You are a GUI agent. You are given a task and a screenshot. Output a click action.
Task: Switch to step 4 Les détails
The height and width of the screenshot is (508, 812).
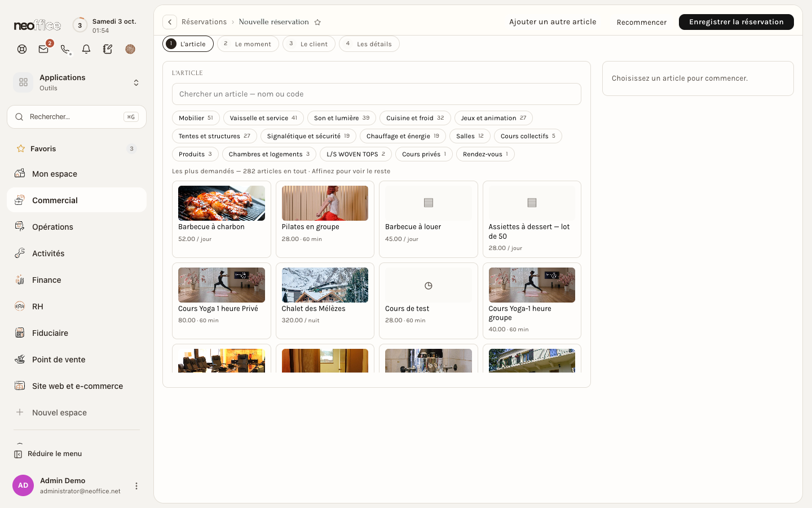(x=369, y=44)
